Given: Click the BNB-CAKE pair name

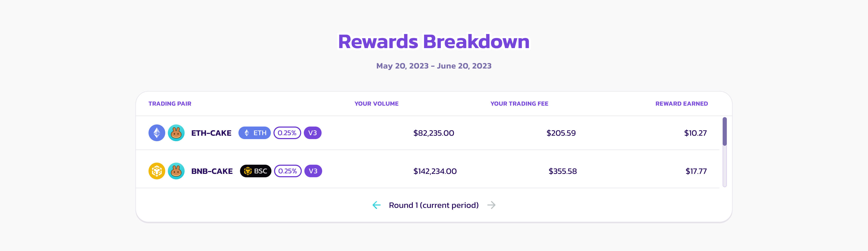Looking at the screenshot, I should coord(212,171).
